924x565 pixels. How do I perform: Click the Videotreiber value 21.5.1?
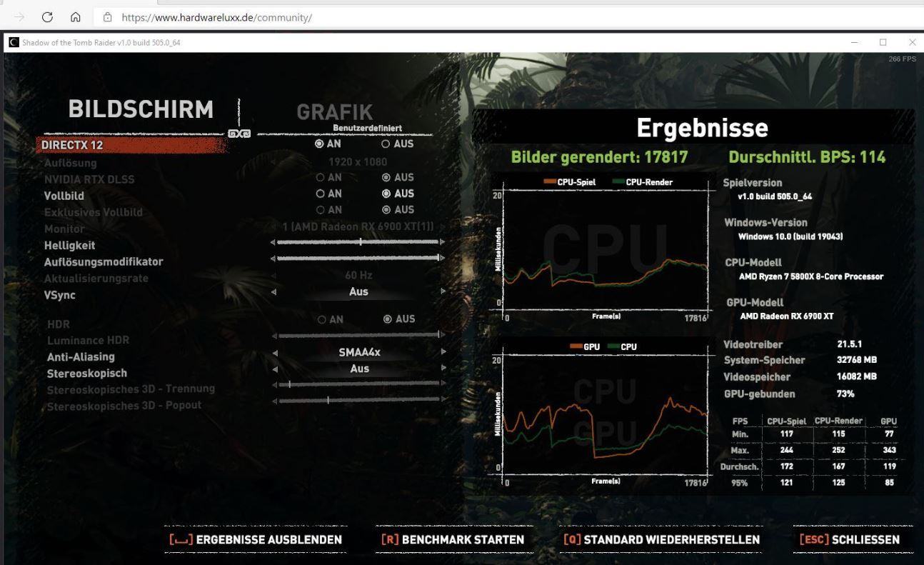pyautogui.click(x=850, y=344)
